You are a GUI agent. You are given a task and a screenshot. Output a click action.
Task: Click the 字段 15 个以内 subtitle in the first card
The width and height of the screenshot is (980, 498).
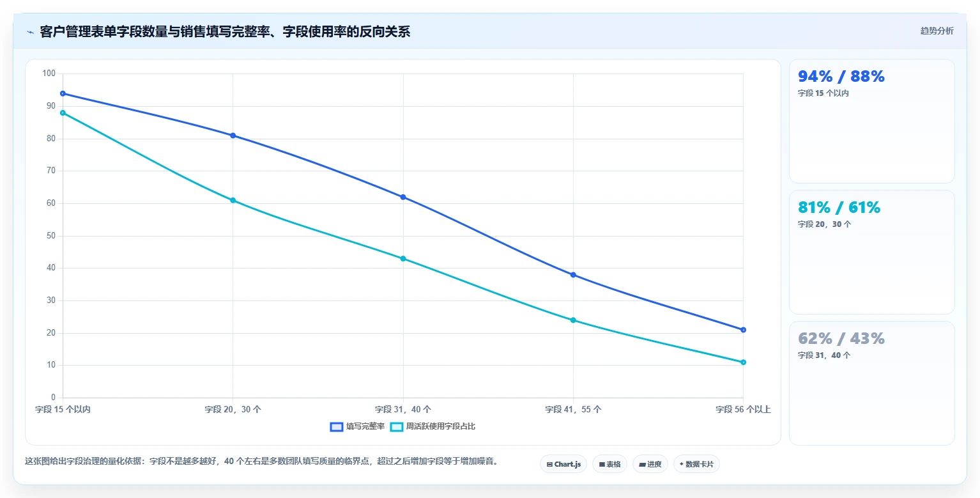point(823,93)
